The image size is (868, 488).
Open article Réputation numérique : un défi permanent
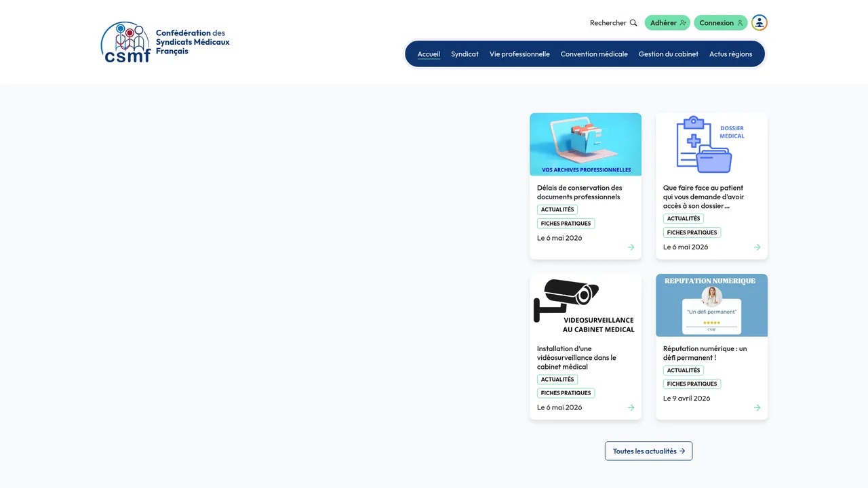(x=705, y=353)
